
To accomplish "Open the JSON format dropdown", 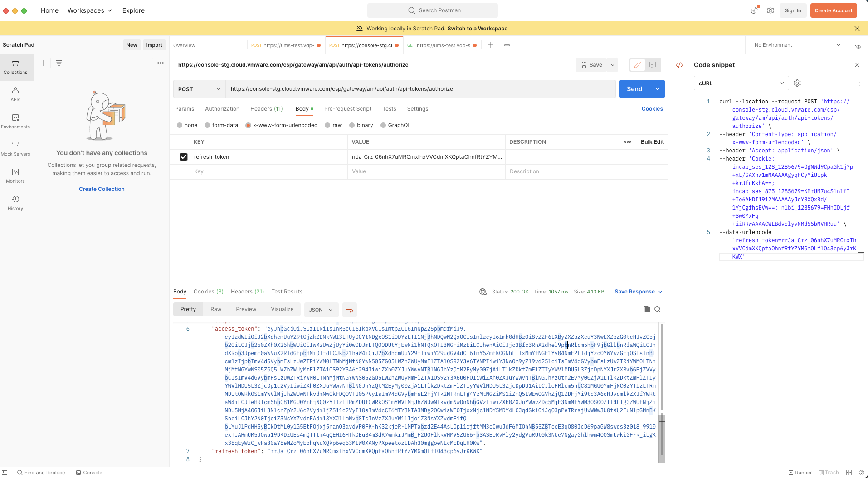I will [322, 310].
